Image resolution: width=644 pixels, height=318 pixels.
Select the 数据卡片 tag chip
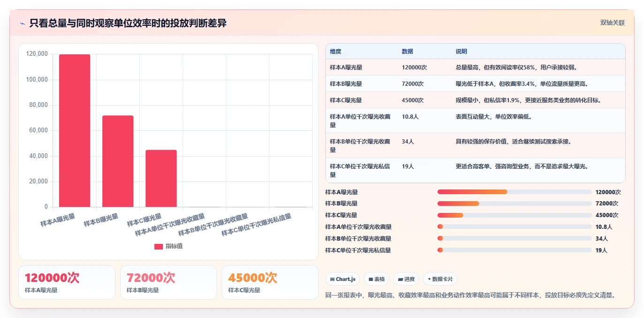point(440,279)
